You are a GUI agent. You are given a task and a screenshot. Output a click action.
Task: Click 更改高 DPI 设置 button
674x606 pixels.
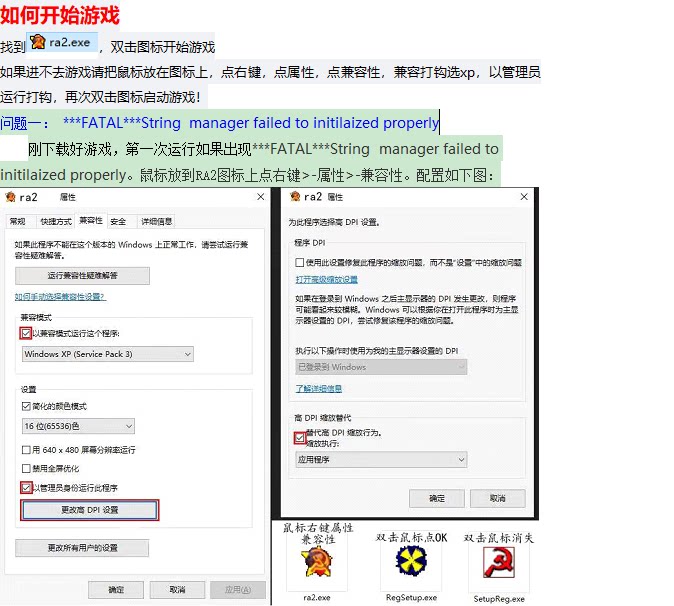(89, 510)
